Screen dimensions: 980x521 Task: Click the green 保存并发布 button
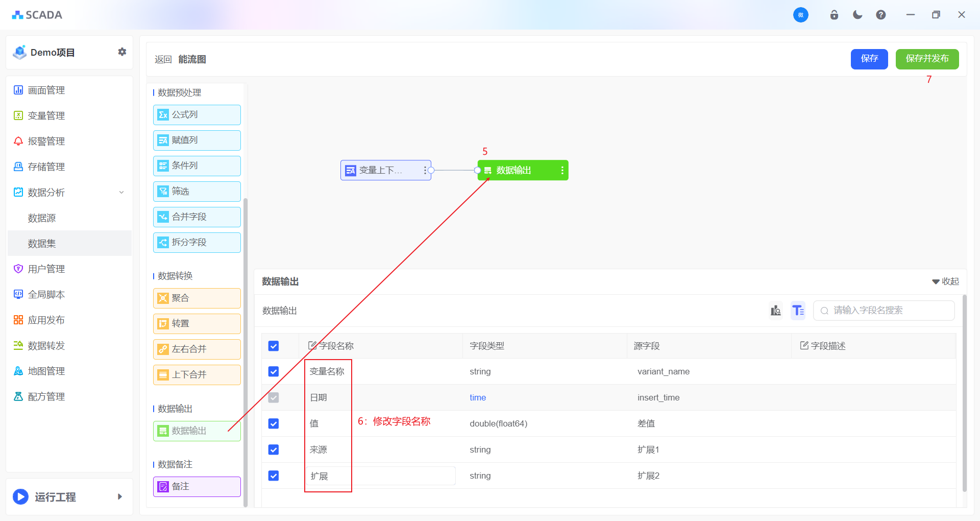pyautogui.click(x=927, y=59)
